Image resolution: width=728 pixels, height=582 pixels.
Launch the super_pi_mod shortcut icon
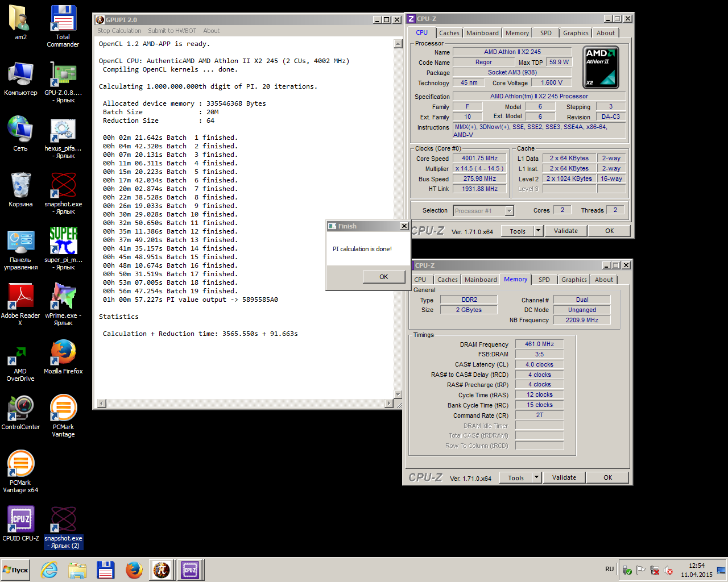[x=63, y=241]
